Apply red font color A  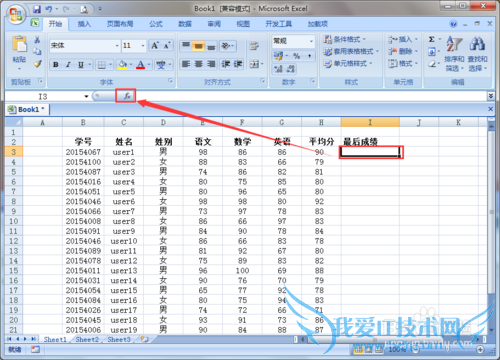coord(141,65)
